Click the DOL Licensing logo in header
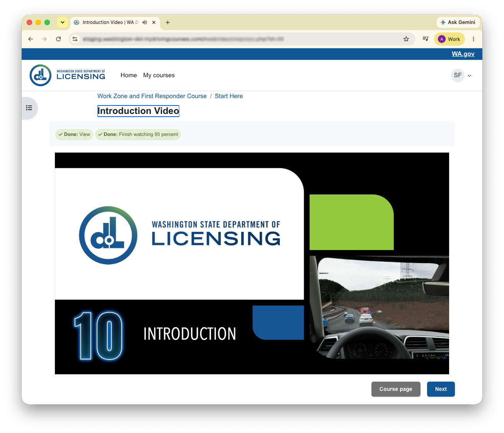 (68, 75)
